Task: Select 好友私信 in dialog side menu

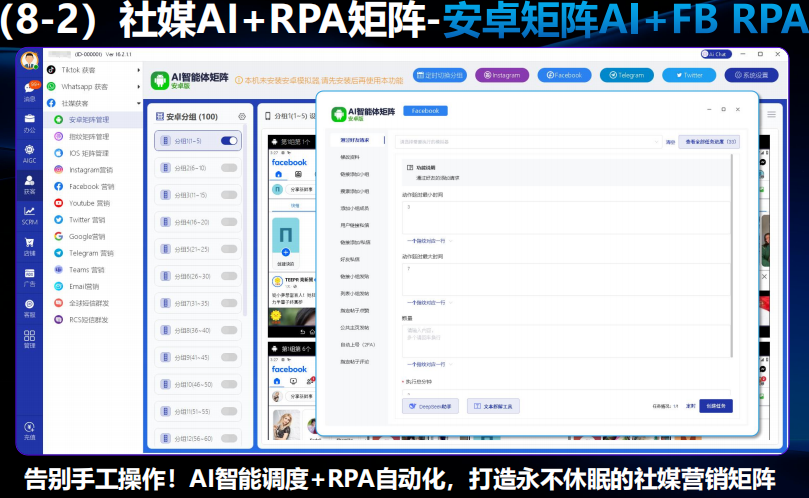Action: click(x=350, y=260)
